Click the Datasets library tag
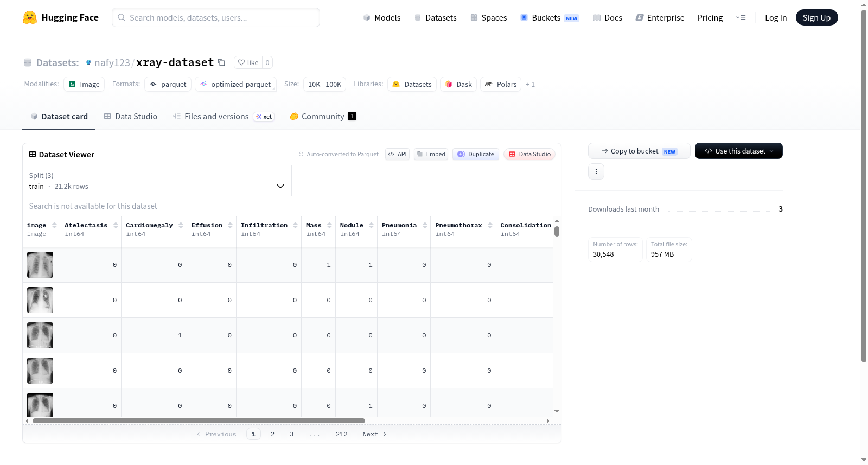 (412, 84)
